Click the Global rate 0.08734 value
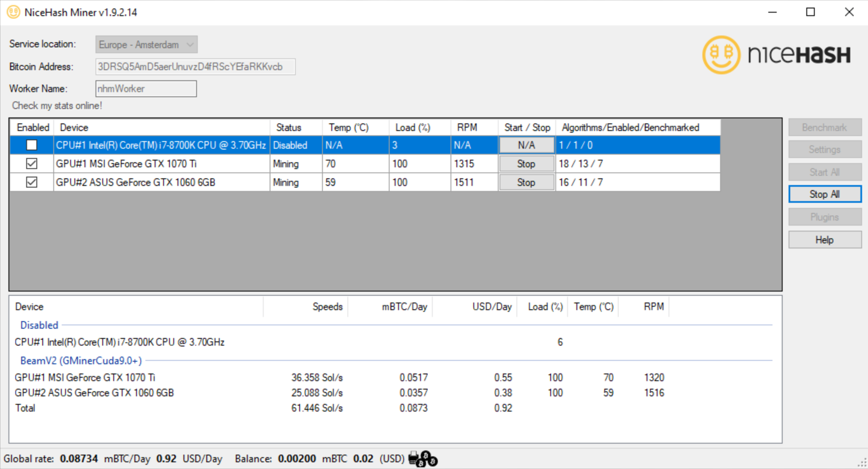The width and height of the screenshot is (868, 469). coord(79,459)
